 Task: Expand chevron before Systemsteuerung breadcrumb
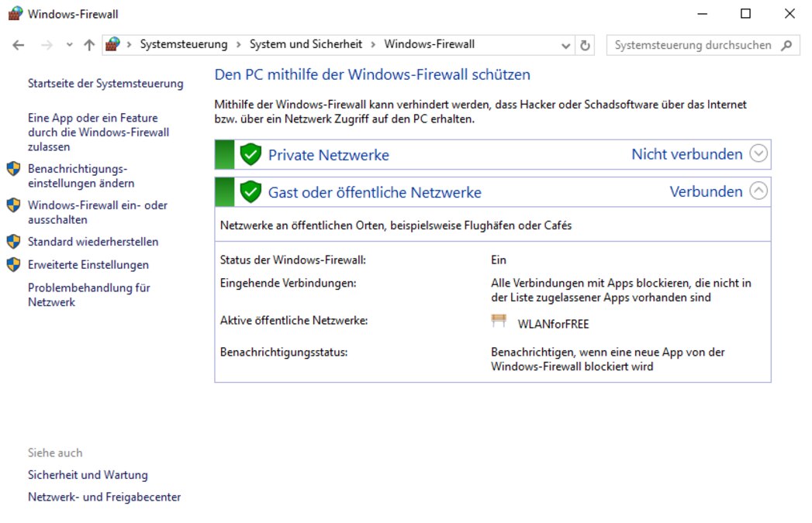(x=129, y=45)
